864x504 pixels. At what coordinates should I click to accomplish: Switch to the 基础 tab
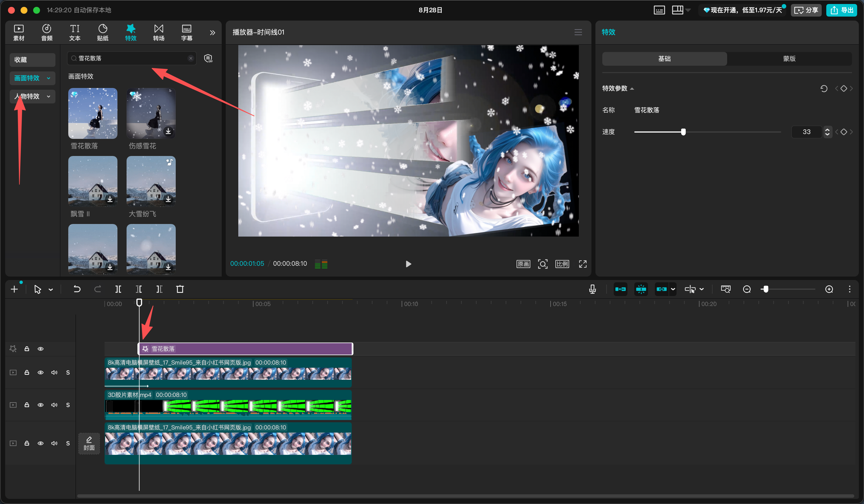(x=665, y=59)
